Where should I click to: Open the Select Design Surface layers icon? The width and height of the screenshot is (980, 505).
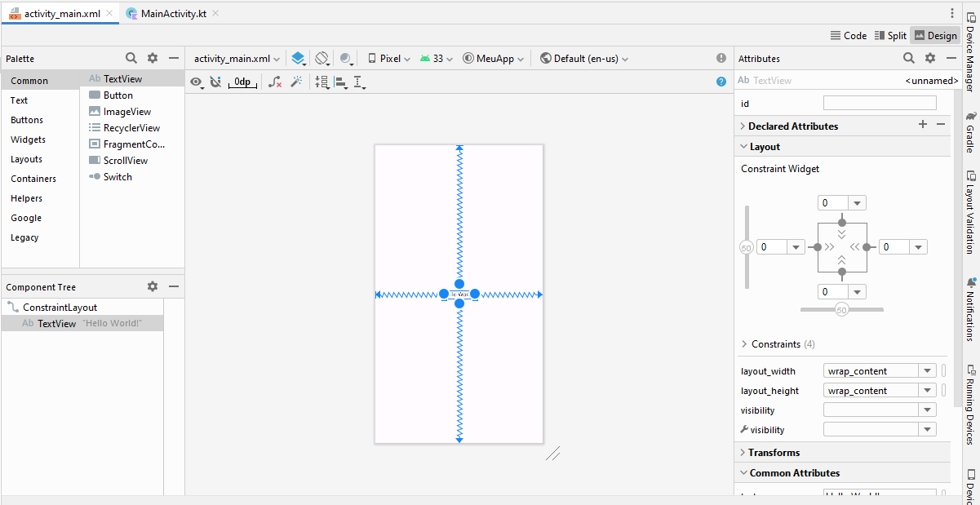[x=298, y=59]
